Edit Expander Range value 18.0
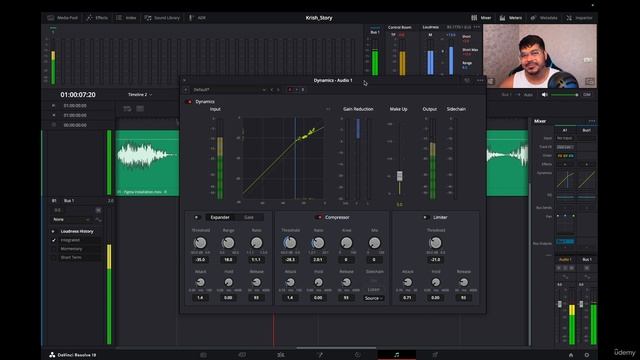Image resolution: width=640 pixels, height=360 pixels. [228, 260]
